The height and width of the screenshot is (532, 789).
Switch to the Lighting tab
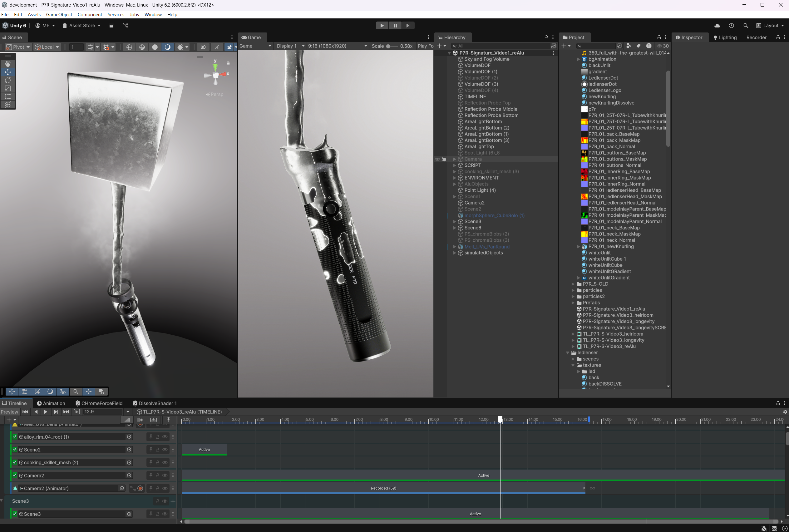[725, 37]
